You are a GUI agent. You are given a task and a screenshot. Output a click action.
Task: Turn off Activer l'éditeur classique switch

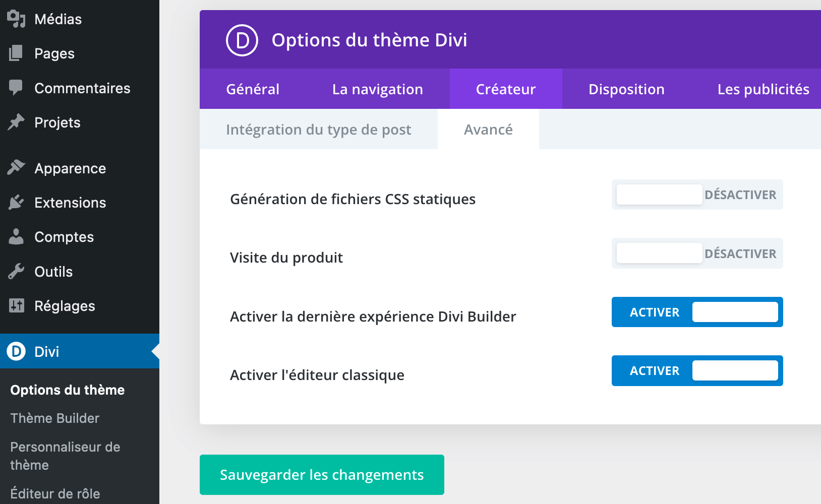pos(697,371)
